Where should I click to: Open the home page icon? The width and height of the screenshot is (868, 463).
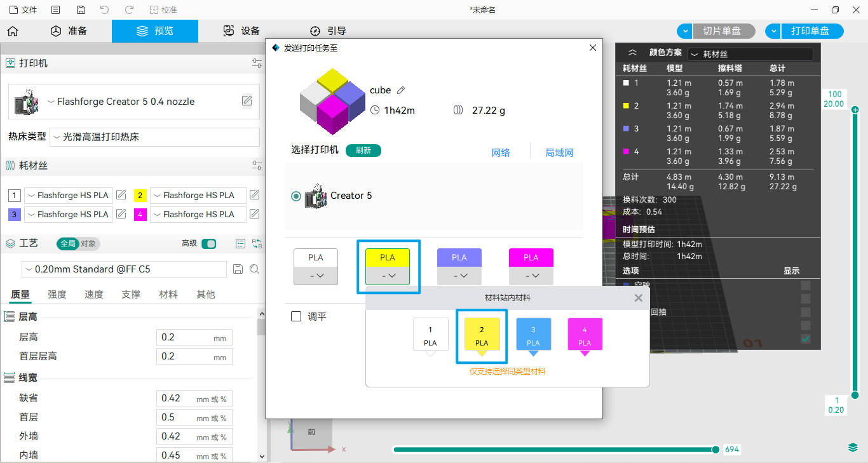point(13,31)
